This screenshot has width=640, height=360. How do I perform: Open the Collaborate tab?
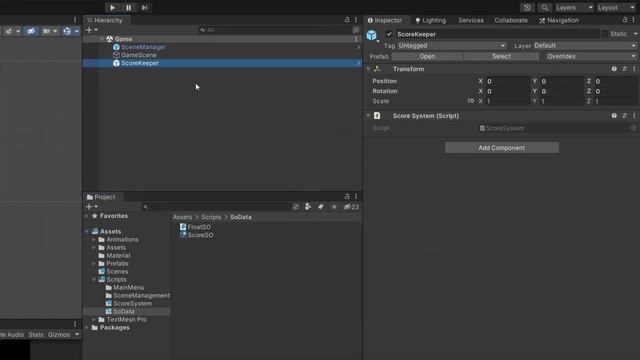(511, 20)
